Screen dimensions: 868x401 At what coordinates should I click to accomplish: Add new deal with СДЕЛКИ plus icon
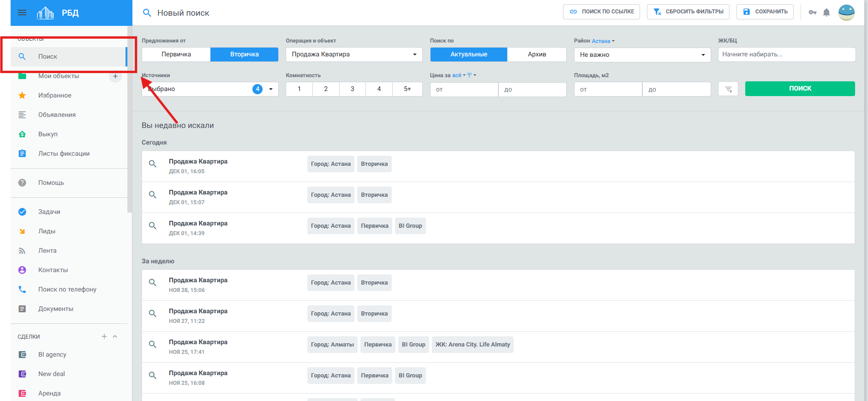click(x=104, y=336)
